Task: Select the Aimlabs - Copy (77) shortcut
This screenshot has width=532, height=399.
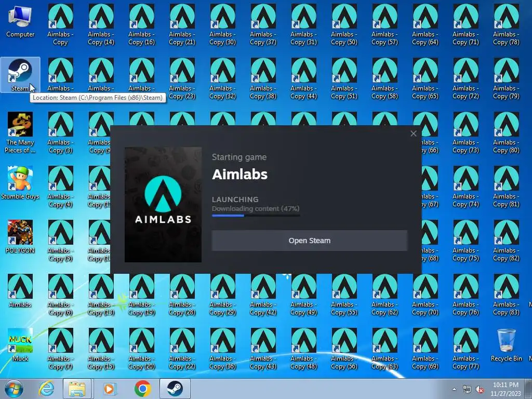Action: pyautogui.click(x=465, y=349)
